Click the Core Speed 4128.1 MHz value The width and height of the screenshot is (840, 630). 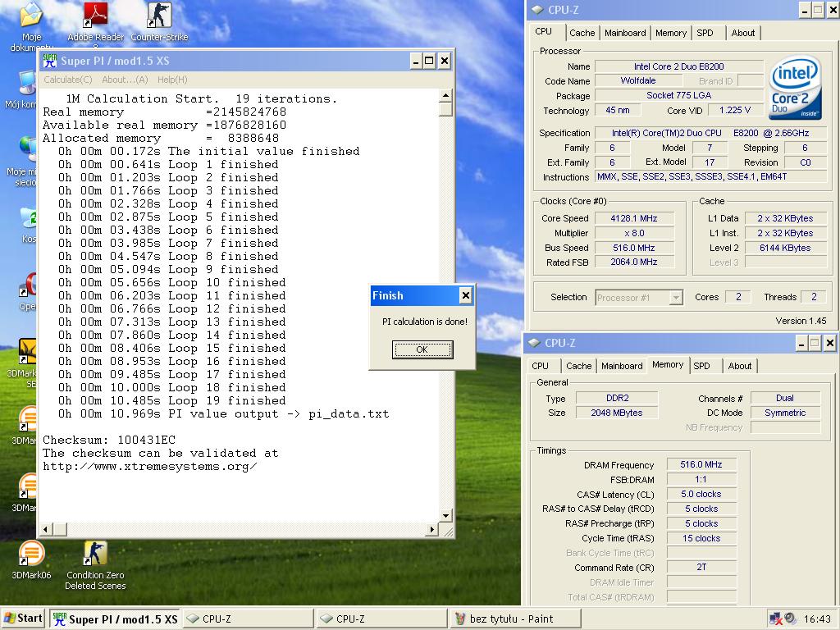click(x=634, y=218)
